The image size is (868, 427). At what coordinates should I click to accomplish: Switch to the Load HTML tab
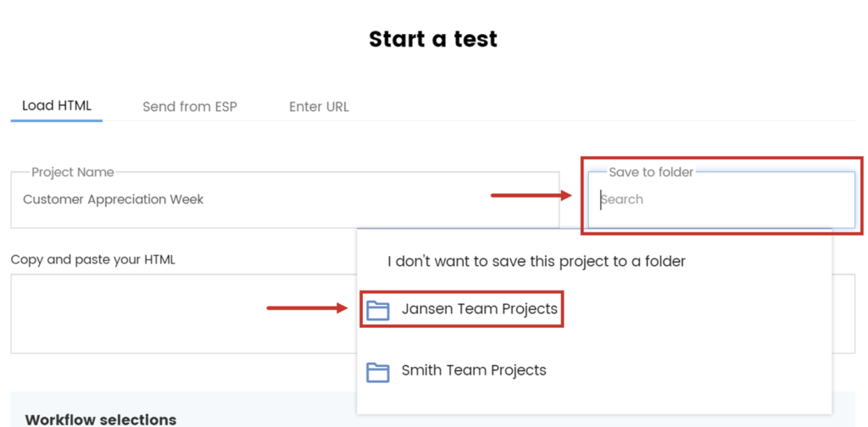click(57, 106)
